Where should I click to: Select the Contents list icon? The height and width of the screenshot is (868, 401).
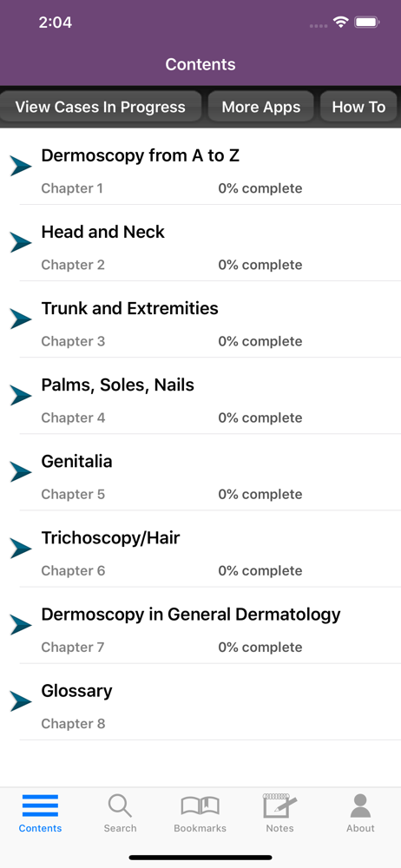coord(40,806)
